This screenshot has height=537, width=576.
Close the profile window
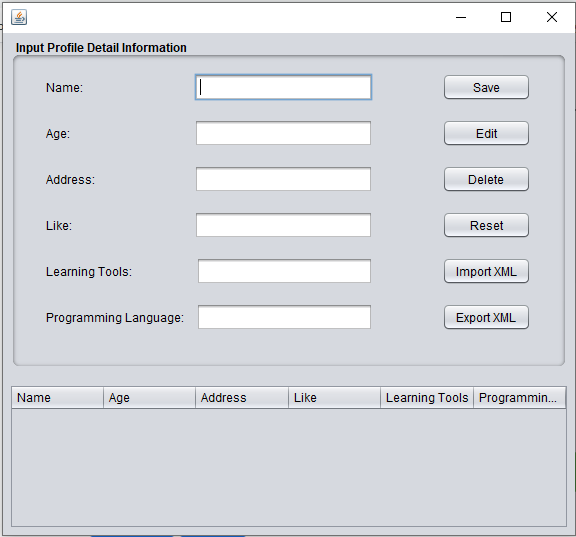point(551,17)
